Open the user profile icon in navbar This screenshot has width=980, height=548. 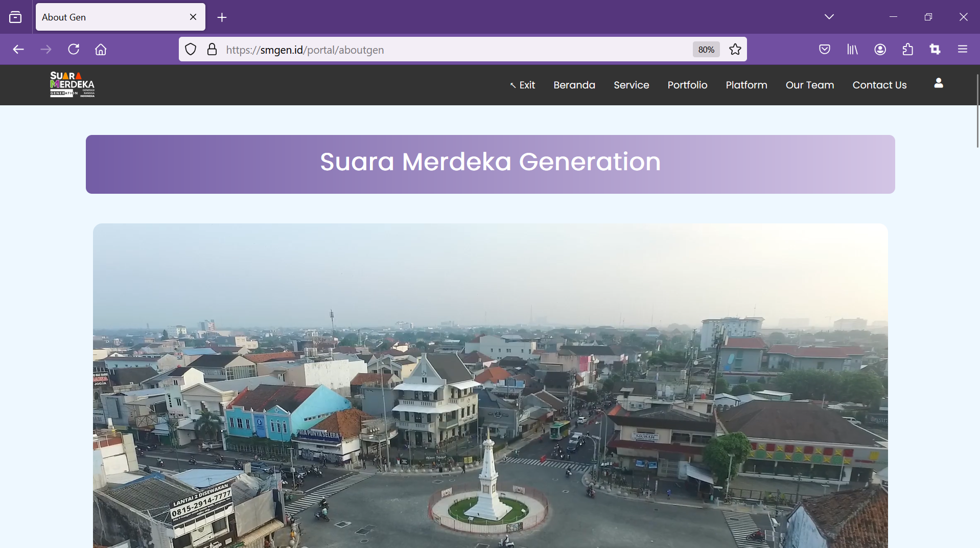(x=938, y=83)
